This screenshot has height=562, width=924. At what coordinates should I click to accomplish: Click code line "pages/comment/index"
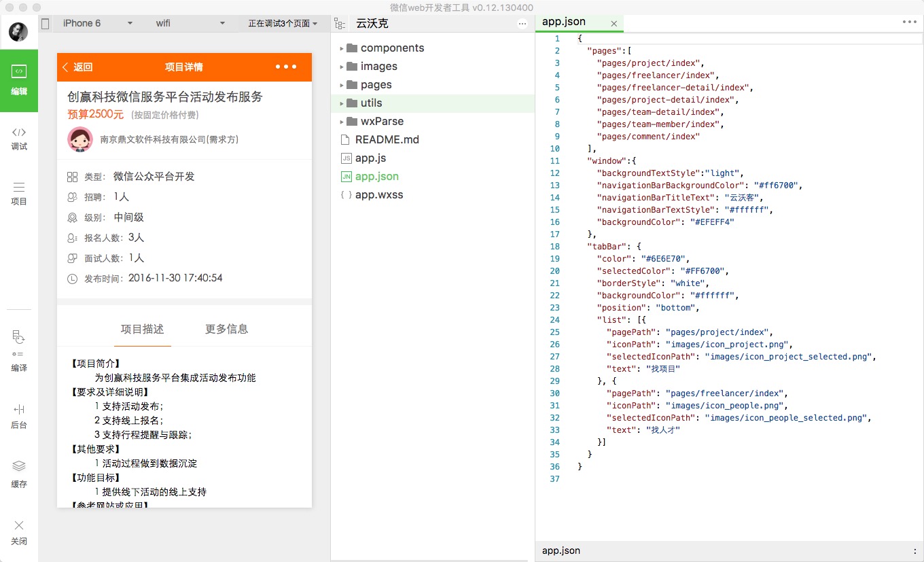[648, 137]
